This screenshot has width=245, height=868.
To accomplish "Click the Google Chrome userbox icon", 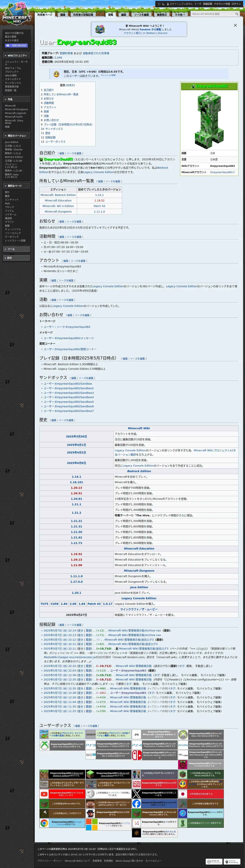I will (44, 823).
